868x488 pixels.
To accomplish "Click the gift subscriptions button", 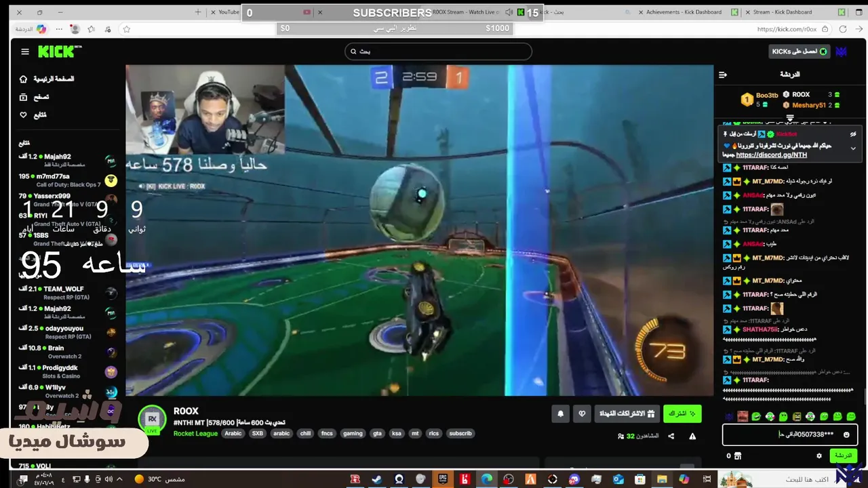I will (x=627, y=413).
